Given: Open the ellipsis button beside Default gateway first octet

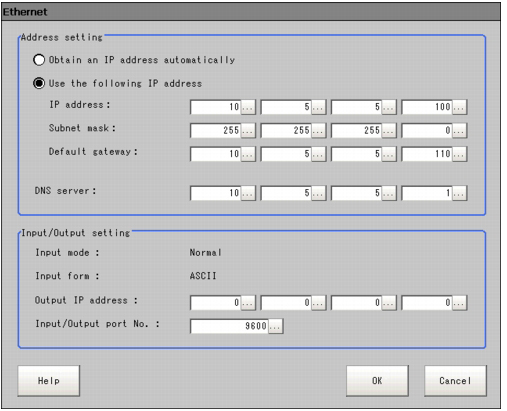Looking at the screenshot, I should tap(248, 154).
